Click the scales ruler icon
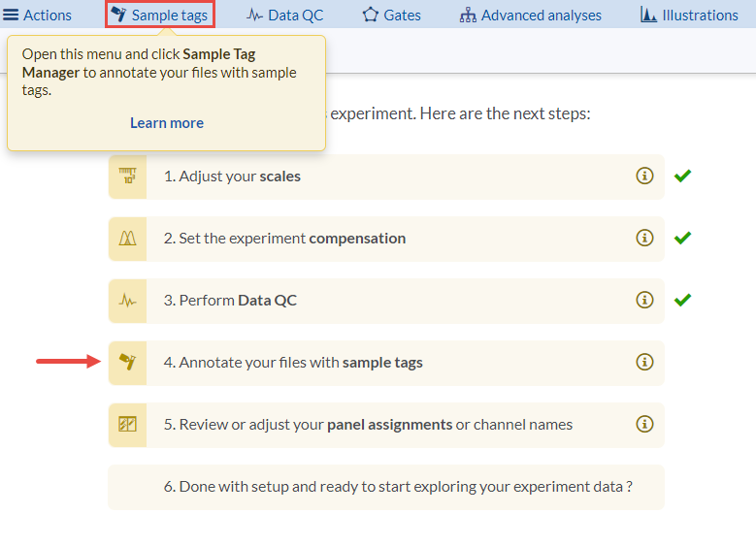The width and height of the screenshot is (756, 546). pyautogui.click(x=127, y=177)
